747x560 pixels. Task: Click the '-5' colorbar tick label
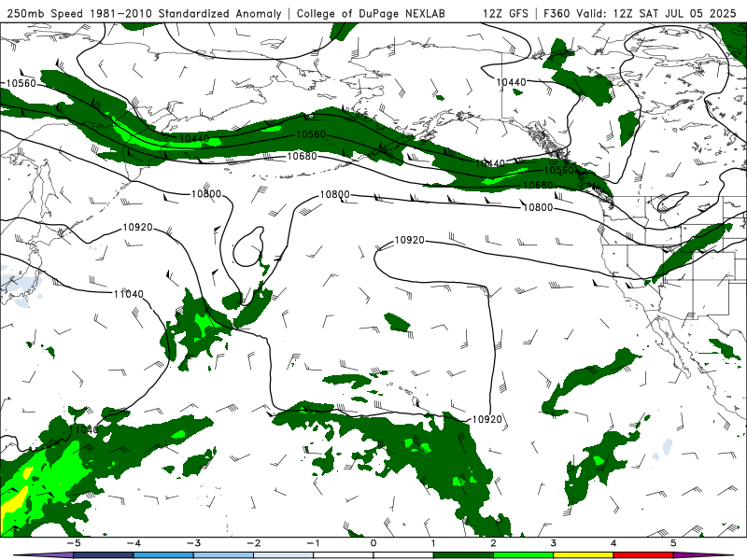pyautogui.click(x=74, y=543)
